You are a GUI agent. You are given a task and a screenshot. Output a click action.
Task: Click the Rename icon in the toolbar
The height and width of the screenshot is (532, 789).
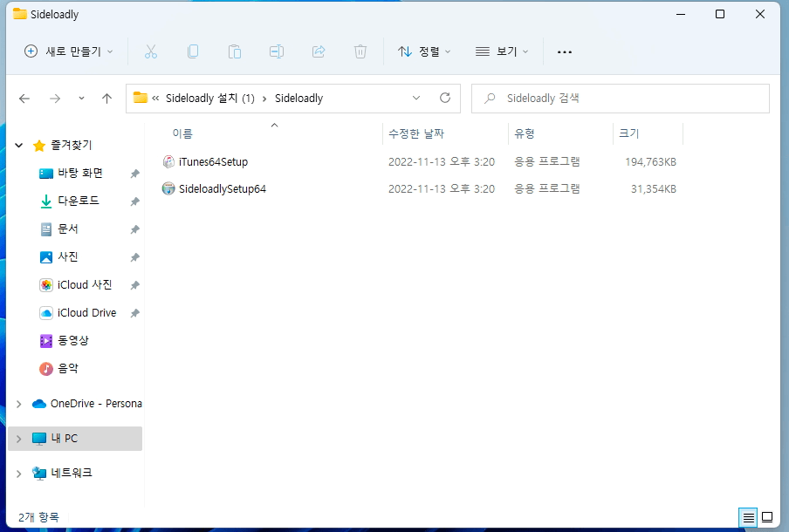277,51
